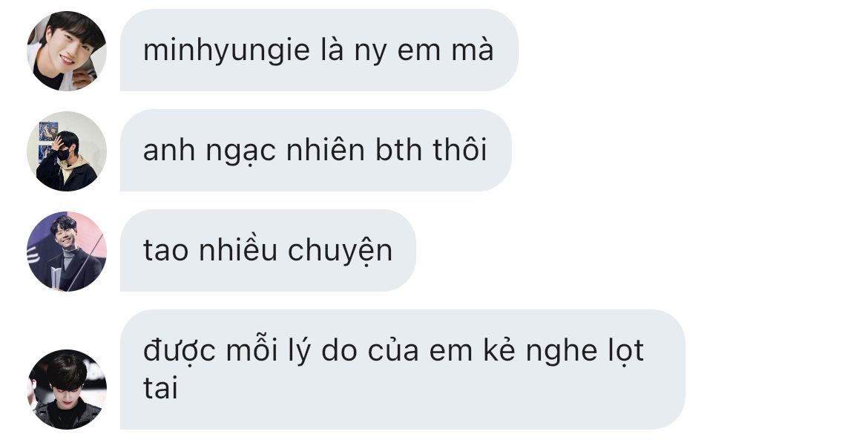Click the word "nhiều" in the third bubble
The width and height of the screenshot is (868, 440).
point(237,250)
